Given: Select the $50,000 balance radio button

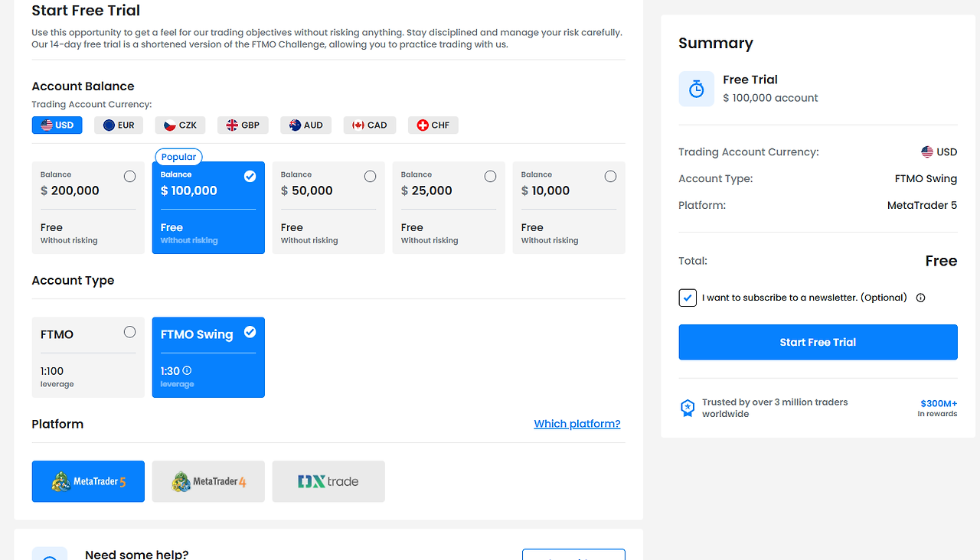Looking at the screenshot, I should [371, 176].
